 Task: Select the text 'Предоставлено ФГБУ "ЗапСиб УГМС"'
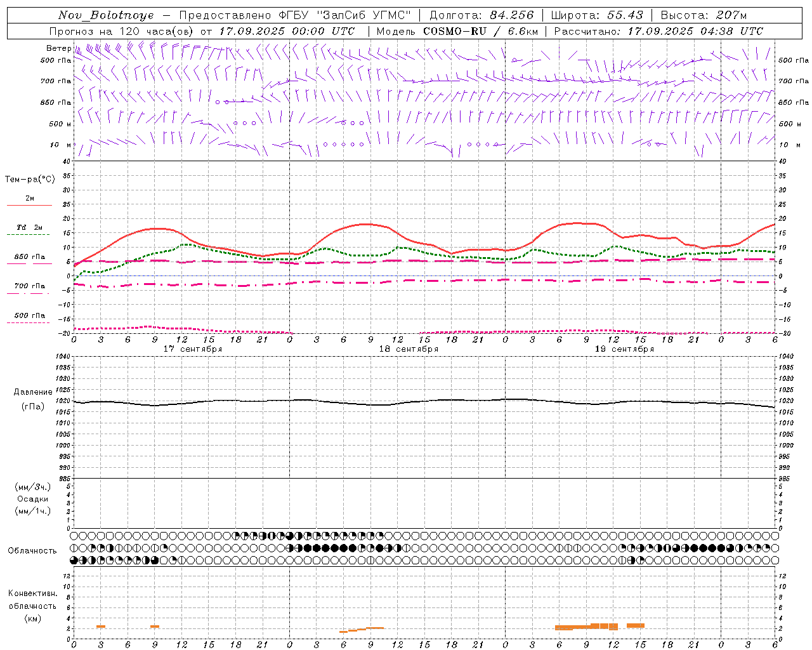(295, 15)
